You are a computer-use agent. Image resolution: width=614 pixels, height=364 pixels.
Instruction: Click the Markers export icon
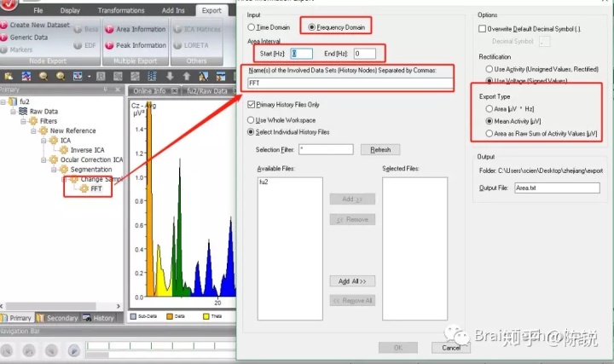(4, 49)
